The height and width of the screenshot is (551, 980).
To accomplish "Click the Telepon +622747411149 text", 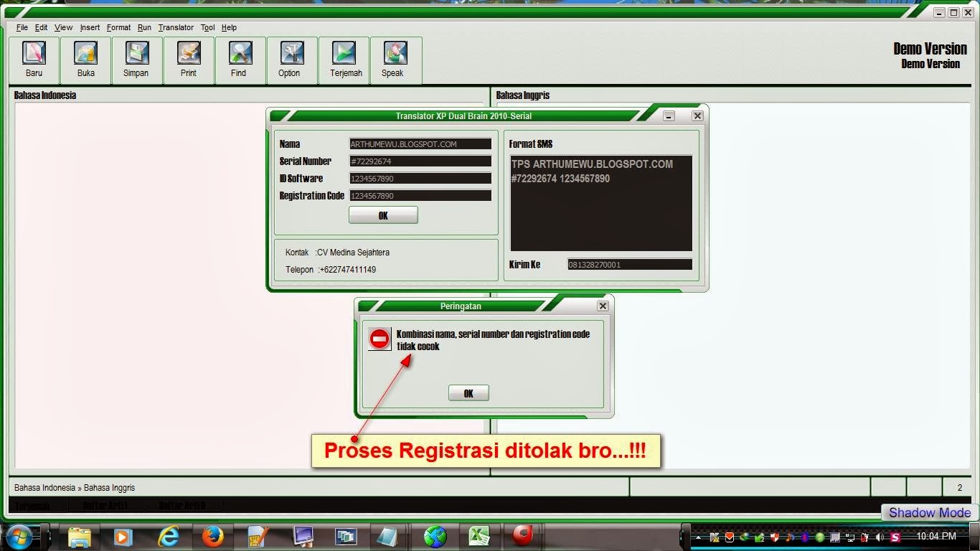I will click(x=331, y=270).
